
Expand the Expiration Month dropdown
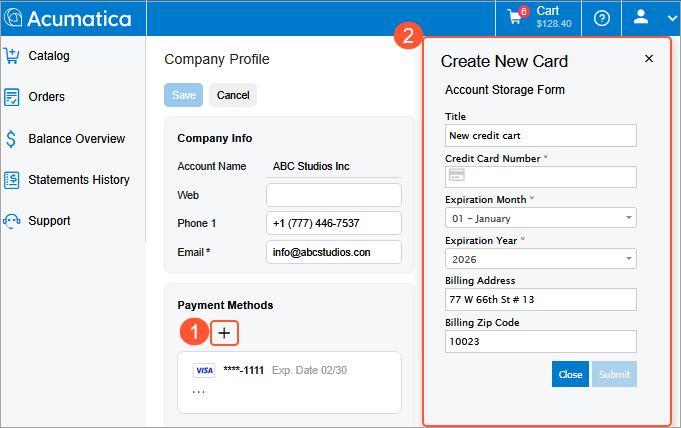tap(540, 218)
